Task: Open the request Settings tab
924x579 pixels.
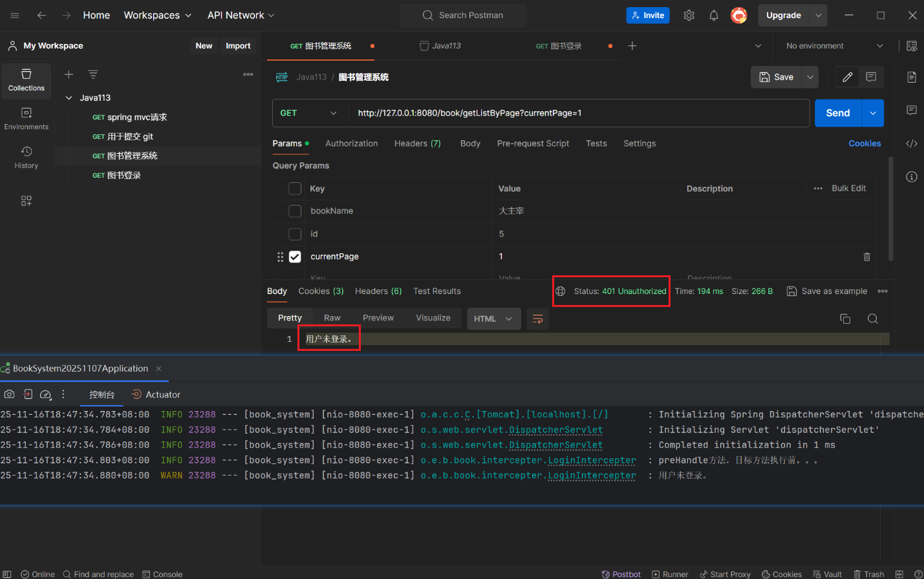Action: (x=639, y=143)
